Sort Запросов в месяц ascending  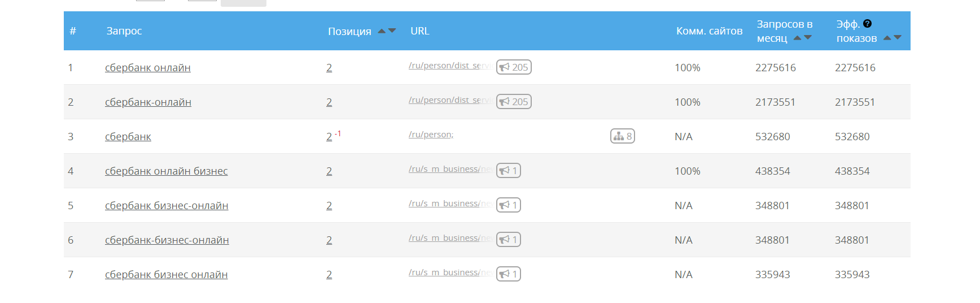click(x=797, y=38)
